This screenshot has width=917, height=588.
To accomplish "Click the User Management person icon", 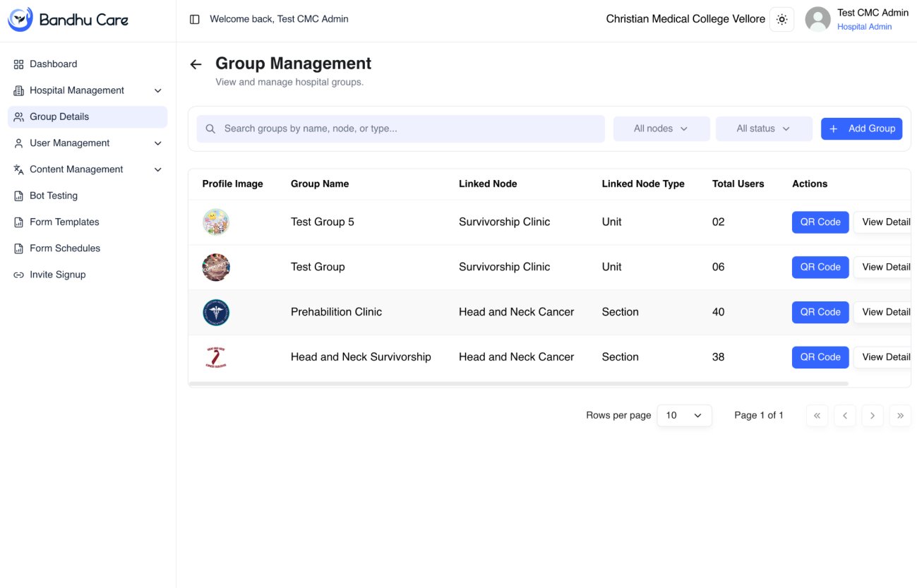I will pos(18,143).
